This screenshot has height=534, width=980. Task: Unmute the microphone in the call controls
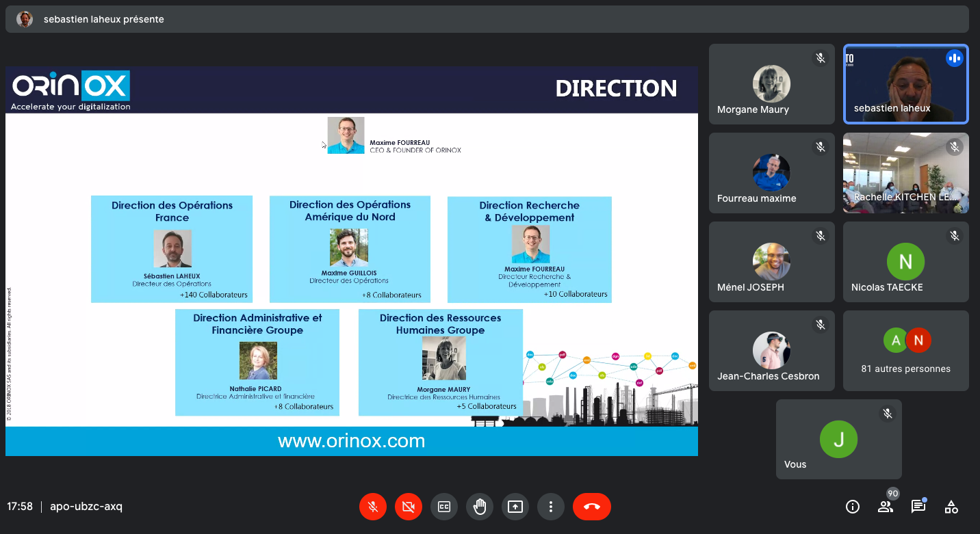point(373,507)
